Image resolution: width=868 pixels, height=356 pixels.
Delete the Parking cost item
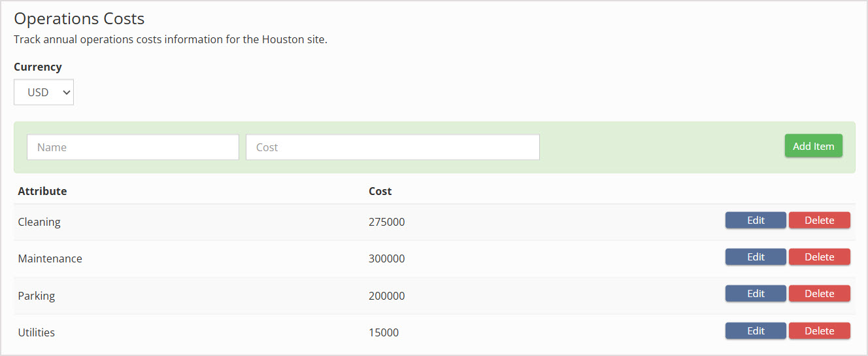click(x=819, y=294)
